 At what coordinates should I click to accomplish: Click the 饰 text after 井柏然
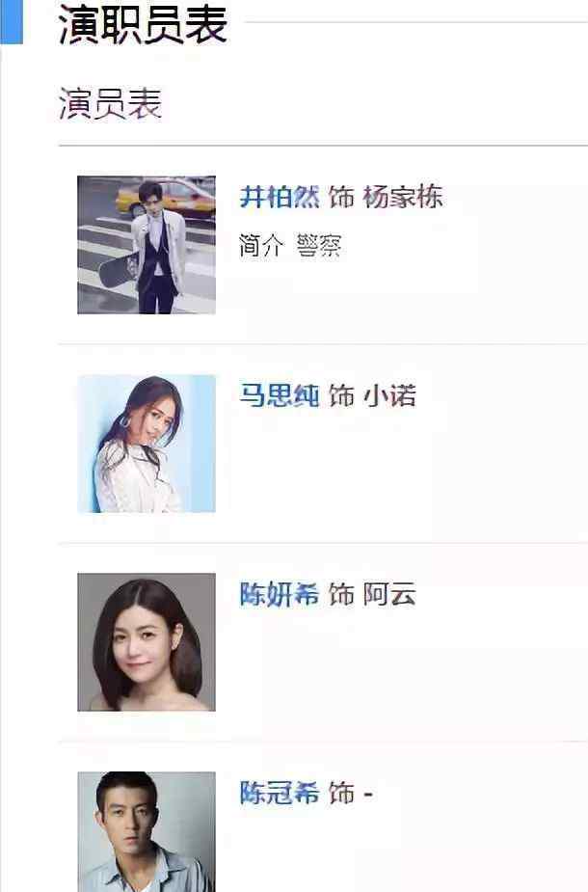(341, 198)
